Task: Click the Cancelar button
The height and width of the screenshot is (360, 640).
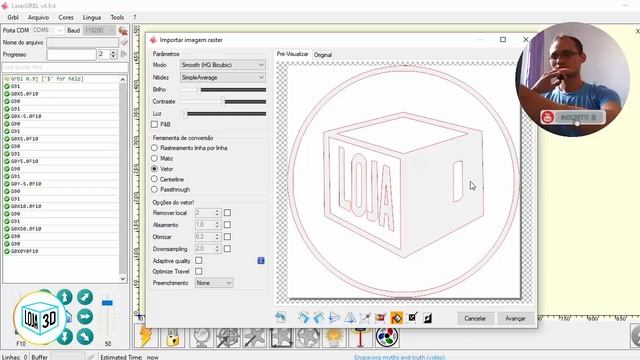Action: [x=475, y=318]
